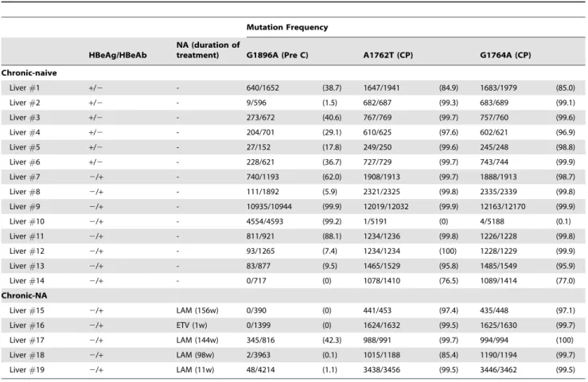
Task: Click the 'A1762T (CP)' column header
Action: tap(387, 55)
